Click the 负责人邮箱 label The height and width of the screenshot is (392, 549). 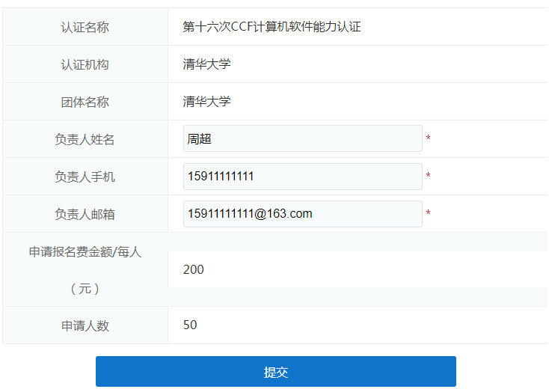coord(85,215)
